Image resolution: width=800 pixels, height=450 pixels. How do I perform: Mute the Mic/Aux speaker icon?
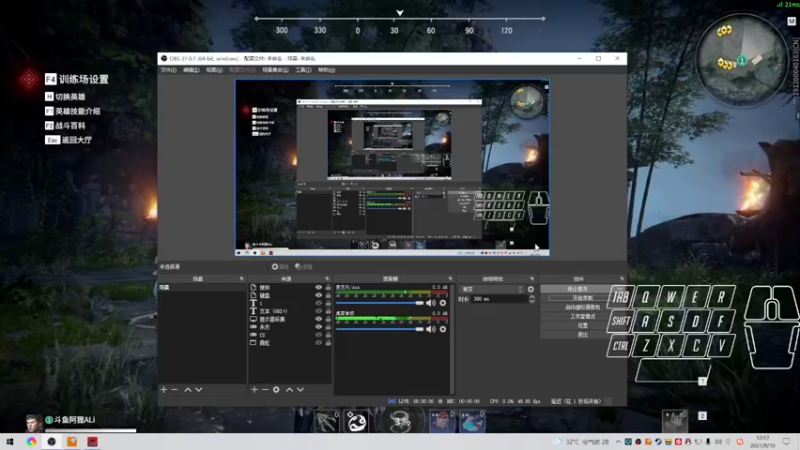coord(431,303)
